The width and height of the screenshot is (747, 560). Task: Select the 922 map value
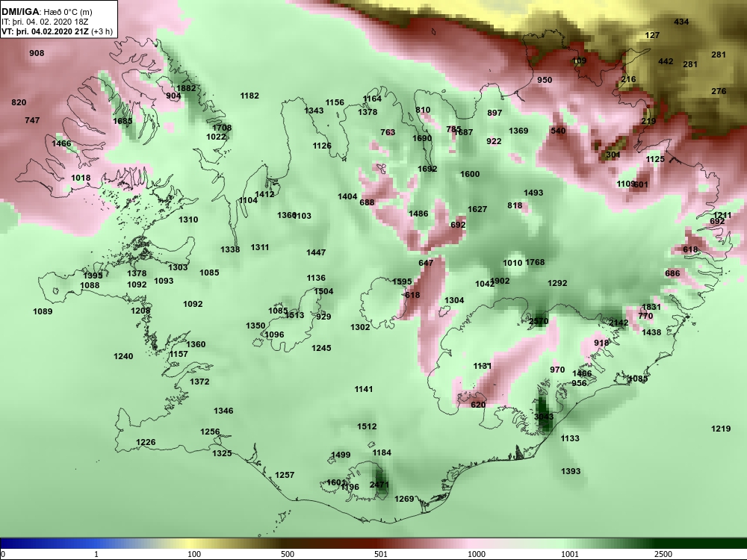(494, 141)
